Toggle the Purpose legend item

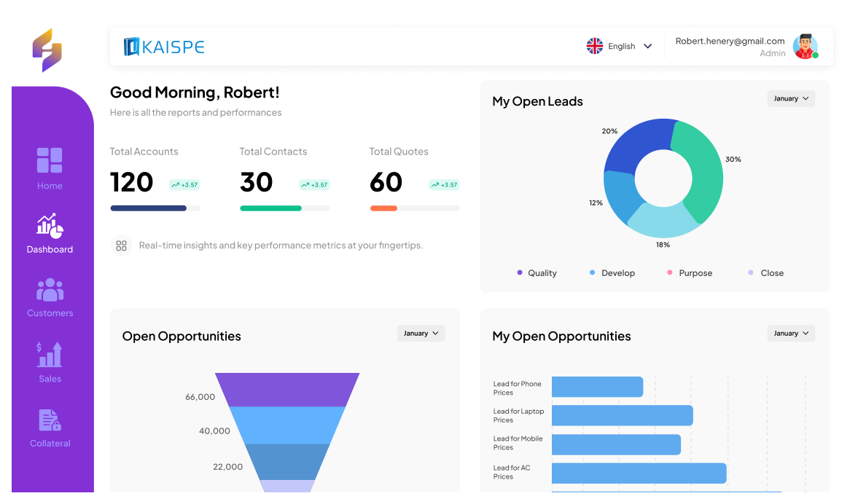coord(690,273)
